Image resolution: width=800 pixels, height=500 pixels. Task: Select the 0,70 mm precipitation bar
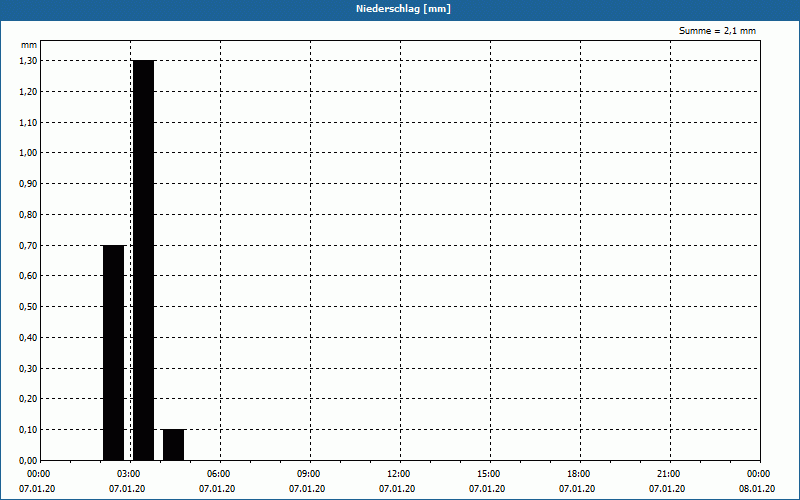point(113,353)
